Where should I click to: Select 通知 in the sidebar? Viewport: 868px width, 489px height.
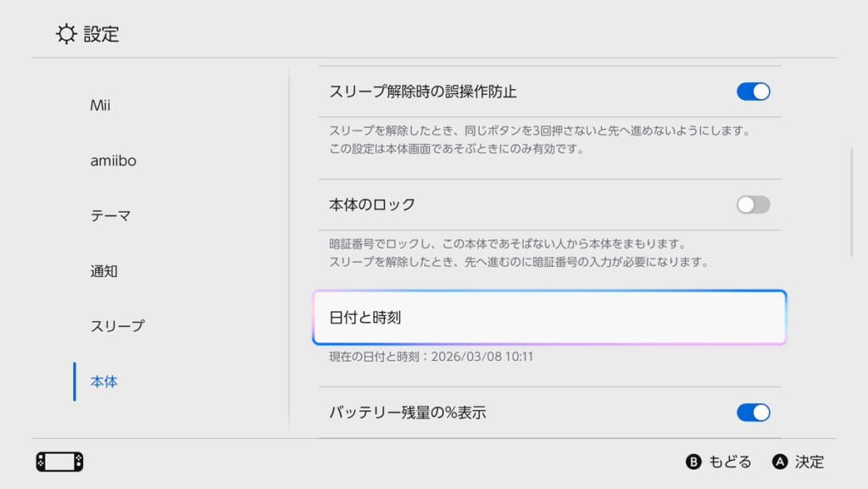point(104,271)
